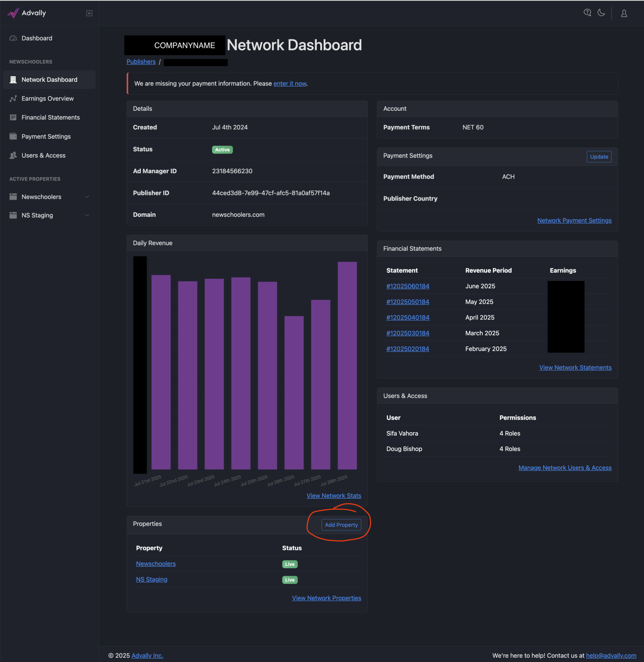Click the Dashboard gauge icon in sidebar
This screenshot has height=662, width=644.
[13, 38]
